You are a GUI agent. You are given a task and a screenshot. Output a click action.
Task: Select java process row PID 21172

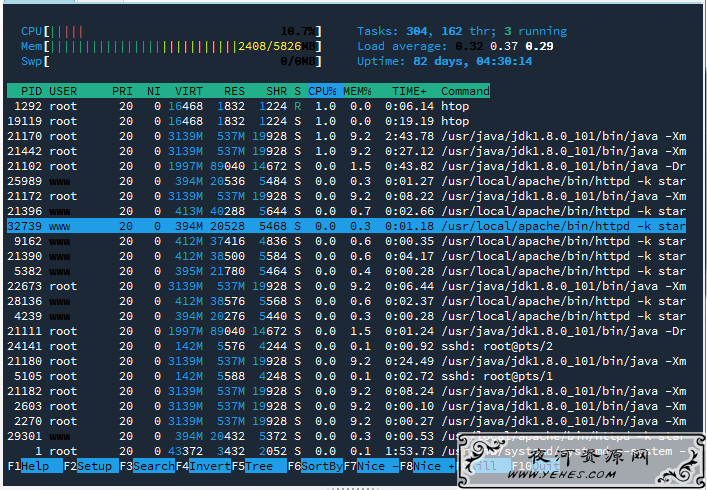[346, 196]
